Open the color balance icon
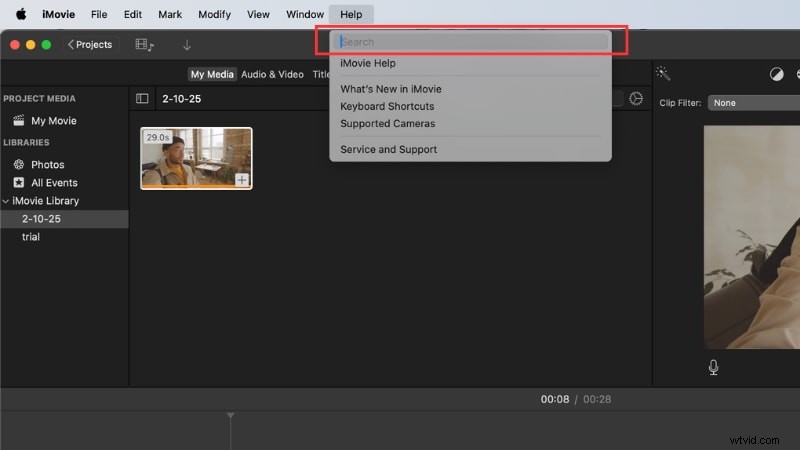The height and width of the screenshot is (450, 800). [x=777, y=74]
